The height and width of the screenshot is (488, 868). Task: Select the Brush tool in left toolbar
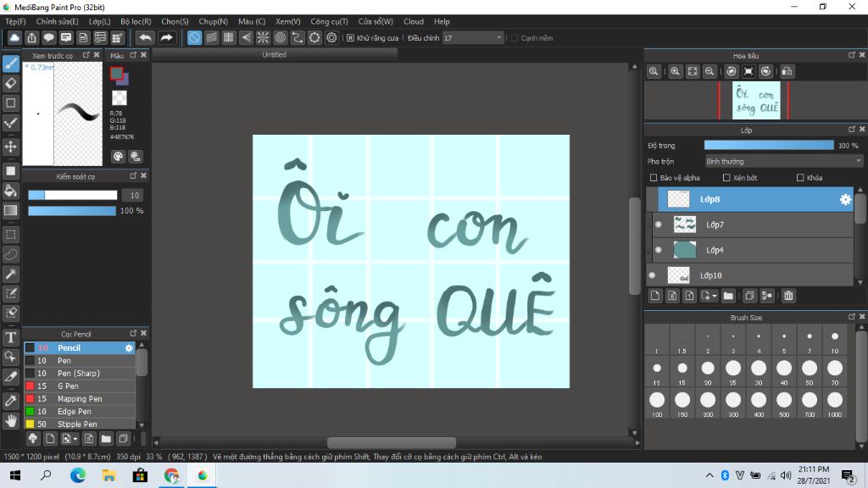pyautogui.click(x=11, y=64)
